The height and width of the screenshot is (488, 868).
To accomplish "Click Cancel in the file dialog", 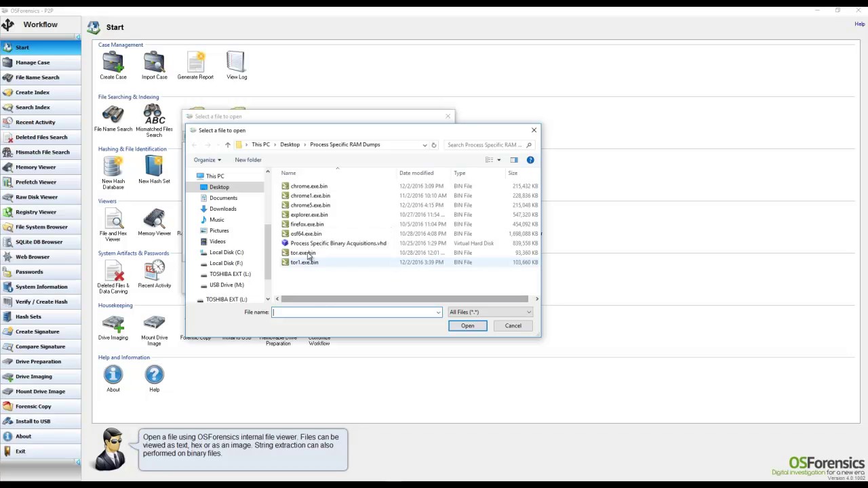I will pos(513,325).
